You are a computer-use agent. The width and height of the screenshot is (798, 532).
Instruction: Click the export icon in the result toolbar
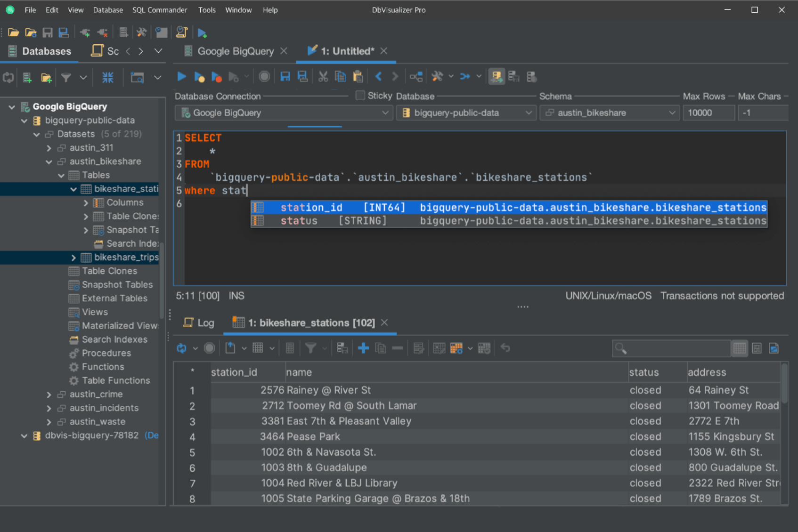230,348
